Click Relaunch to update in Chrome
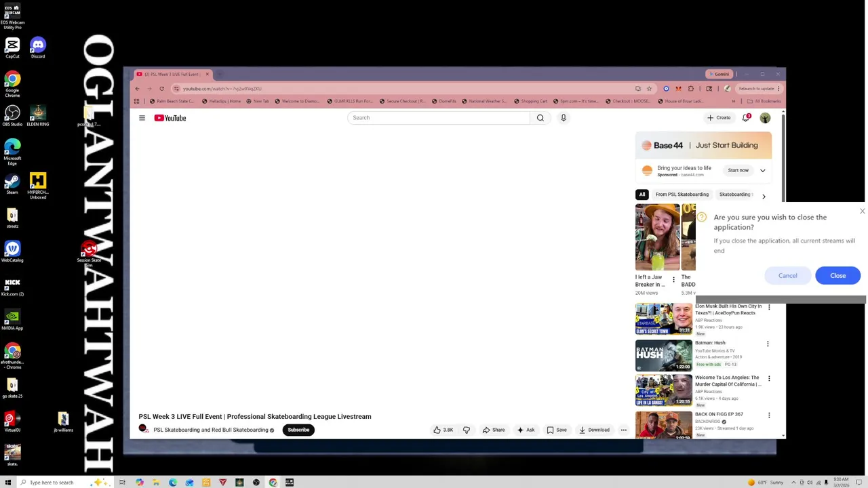The height and width of the screenshot is (488, 868). click(755, 89)
